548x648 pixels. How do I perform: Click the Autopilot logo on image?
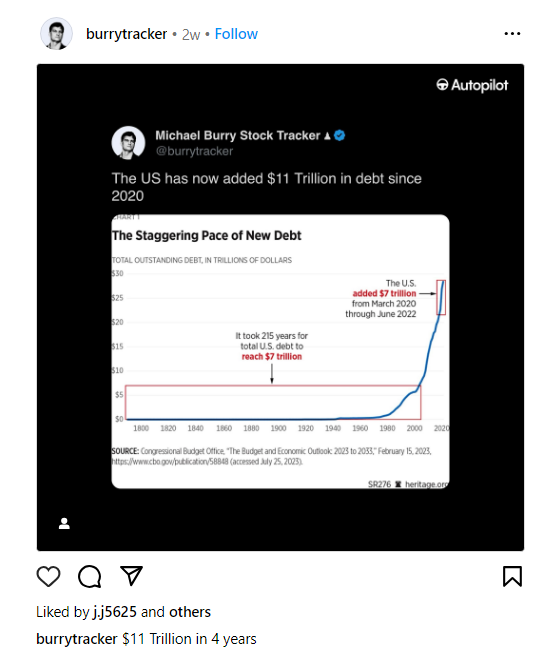472,85
